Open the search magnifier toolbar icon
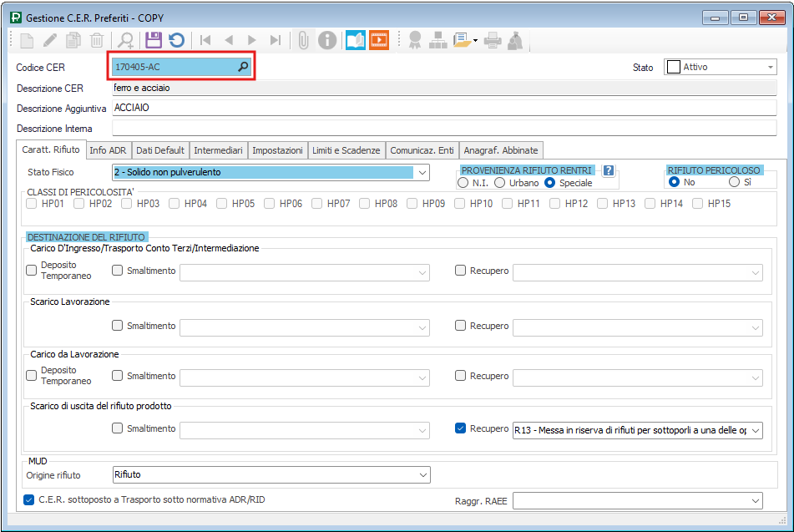 (x=126, y=39)
